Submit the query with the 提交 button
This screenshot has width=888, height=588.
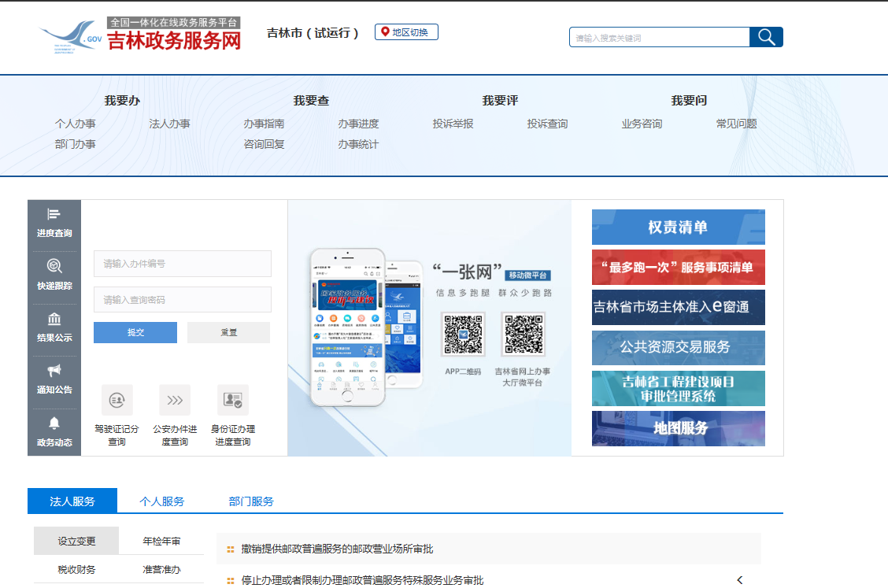tap(135, 332)
